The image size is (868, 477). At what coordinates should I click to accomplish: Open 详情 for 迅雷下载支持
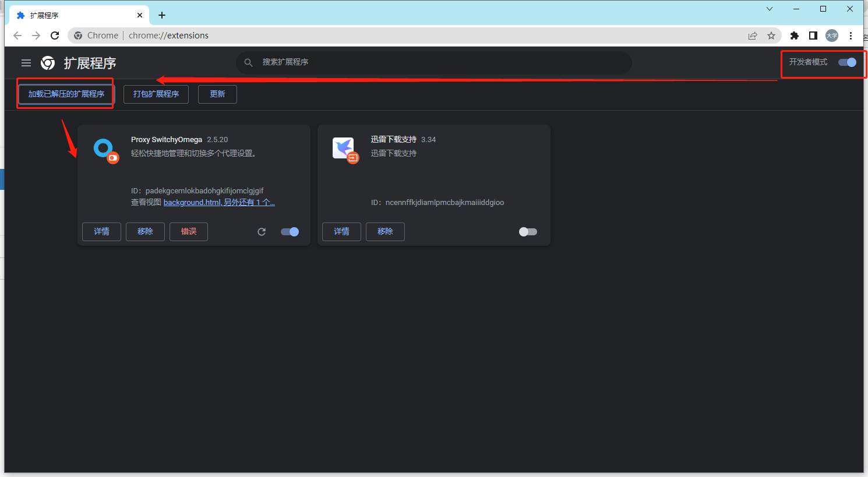click(341, 232)
